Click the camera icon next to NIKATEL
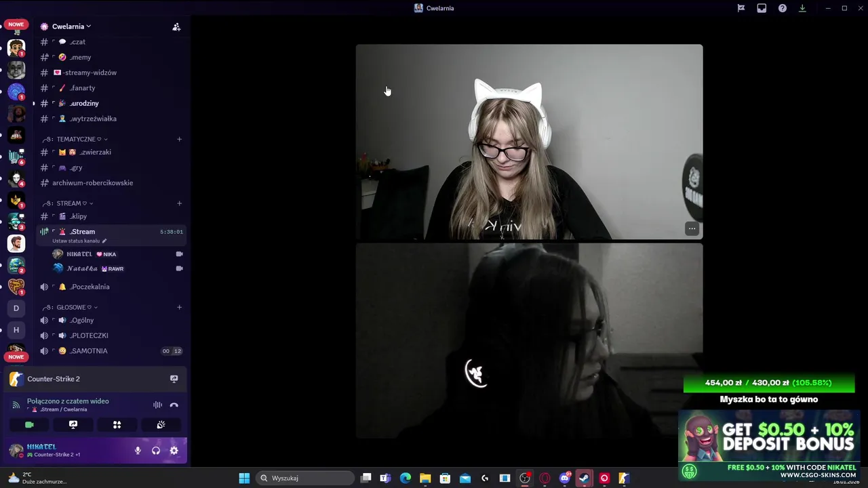The height and width of the screenshot is (488, 868). click(x=180, y=254)
